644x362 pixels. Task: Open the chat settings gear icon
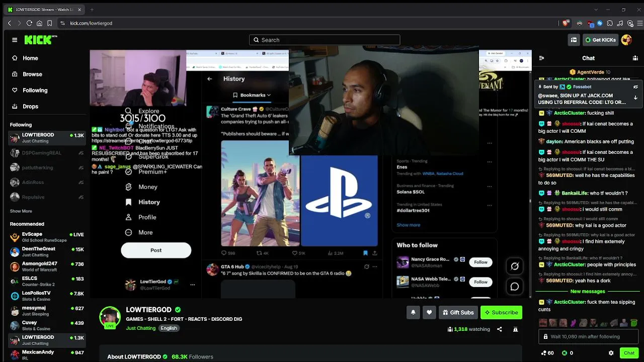pos(611,353)
